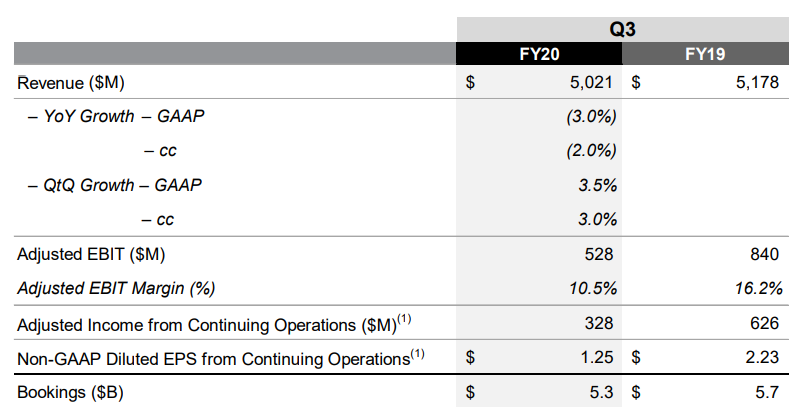Click the 16.2% FY19 margin value
The height and width of the screenshot is (407, 792).
759,288
